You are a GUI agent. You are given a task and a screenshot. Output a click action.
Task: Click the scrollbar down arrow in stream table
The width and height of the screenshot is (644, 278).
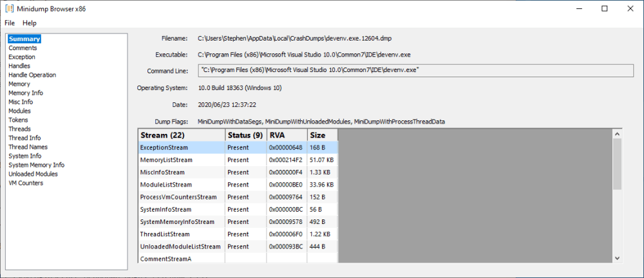pyautogui.click(x=618, y=258)
